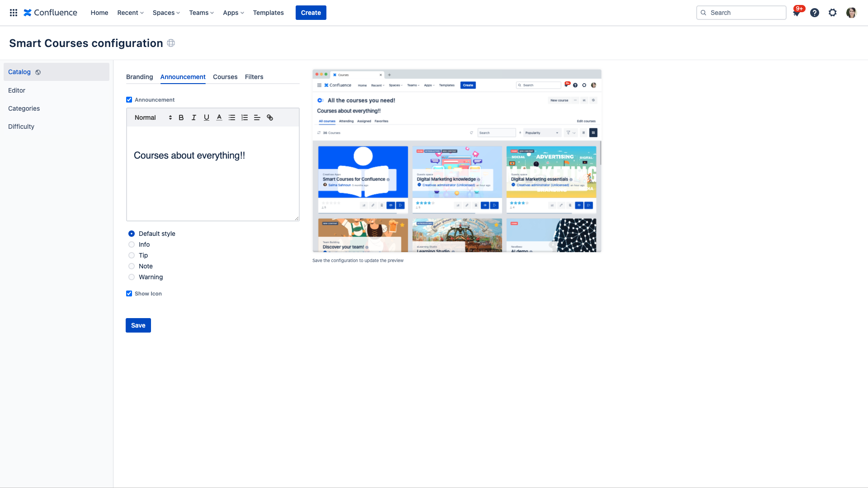Click the 'Save the configuration to update the preview' text
The height and width of the screenshot is (488, 868).
[358, 261]
